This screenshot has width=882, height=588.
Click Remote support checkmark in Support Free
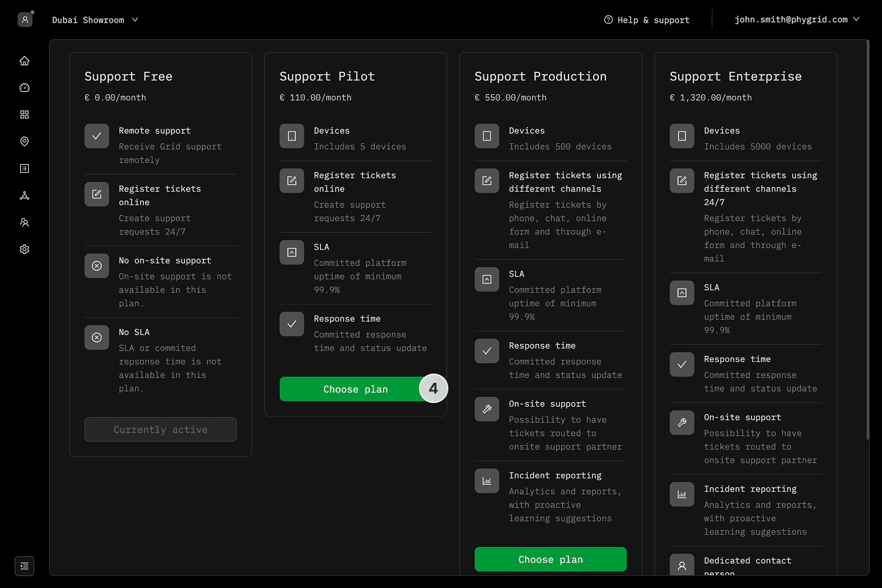[x=97, y=136]
